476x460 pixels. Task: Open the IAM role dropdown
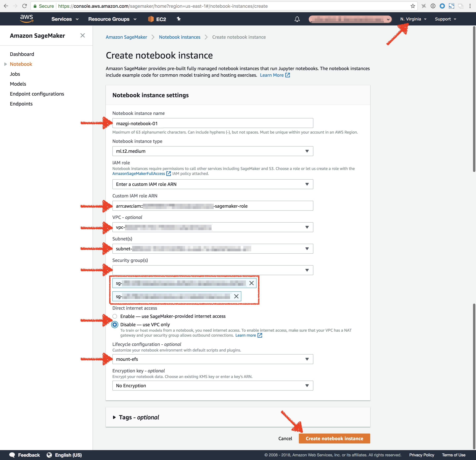213,184
